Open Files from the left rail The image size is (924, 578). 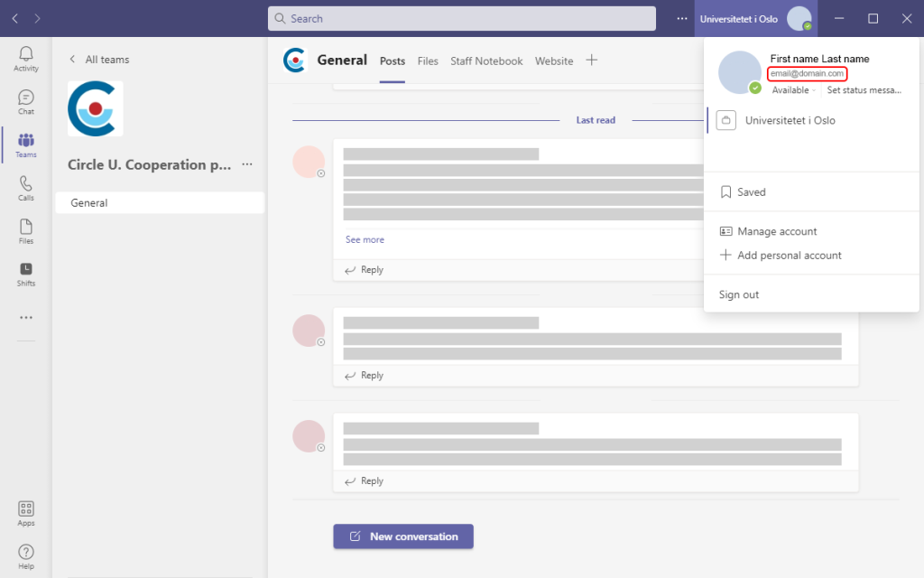(26, 231)
